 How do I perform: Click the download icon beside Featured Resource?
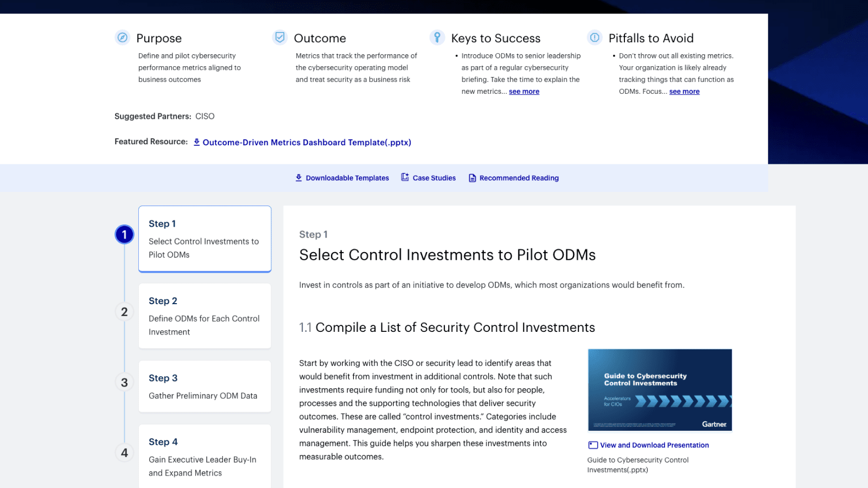click(196, 142)
